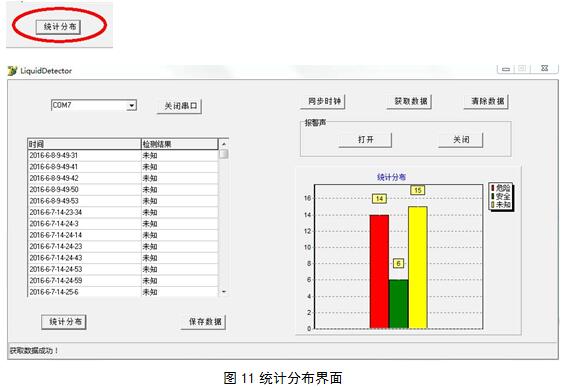Click the LiquidDetector app icon in title bar
The height and width of the screenshot is (387, 564).
pyautogui.click(x=13, y=70)
